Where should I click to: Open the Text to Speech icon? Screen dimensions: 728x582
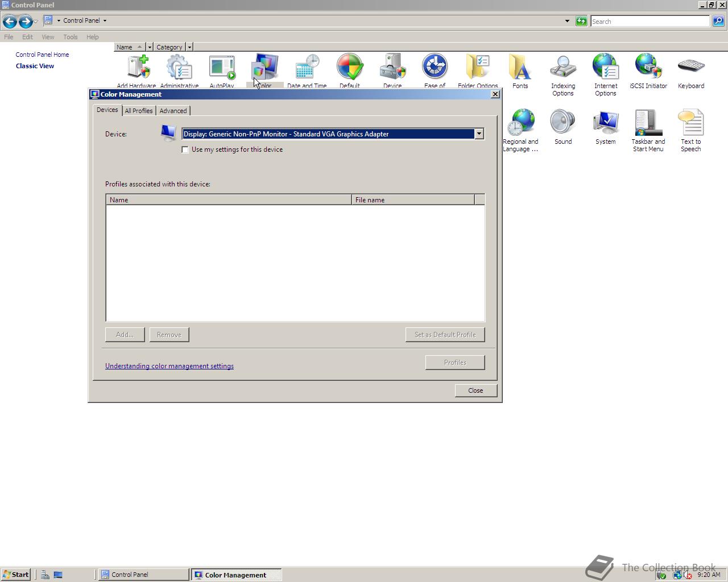tap(691, 131)
